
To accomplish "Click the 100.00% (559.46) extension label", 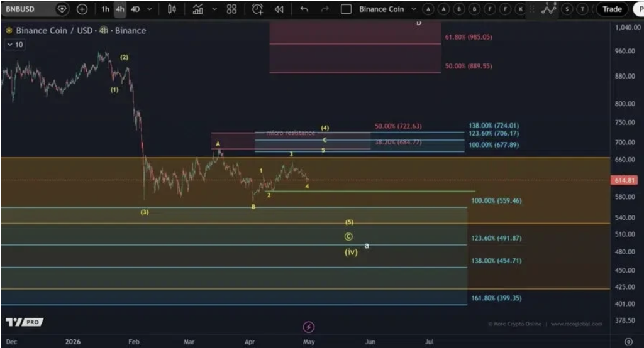I will pyautogui.click(x=497, y=200).
